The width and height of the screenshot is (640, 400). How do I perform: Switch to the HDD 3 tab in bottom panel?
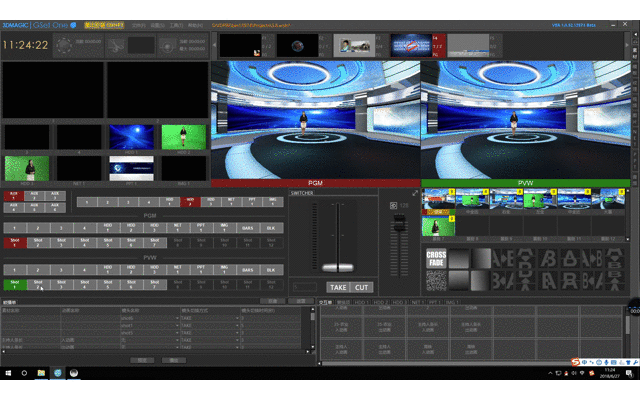[x=399, y=302]
